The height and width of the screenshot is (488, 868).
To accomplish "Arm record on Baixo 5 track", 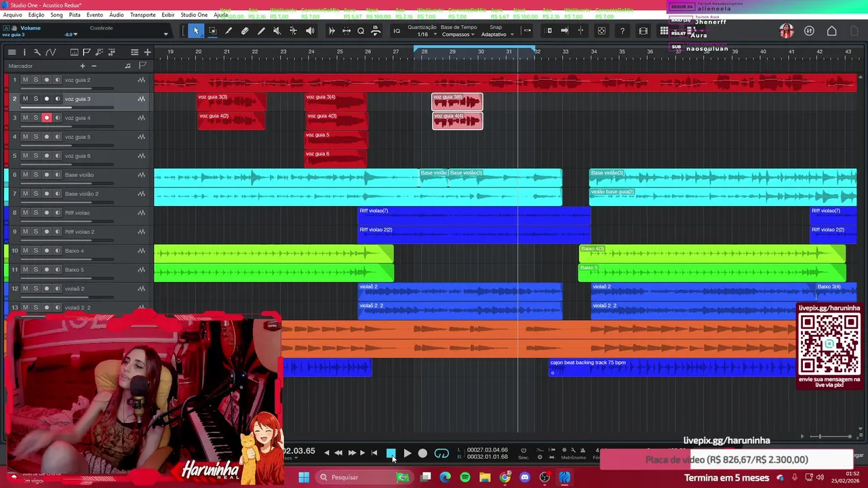I will 47,270.
